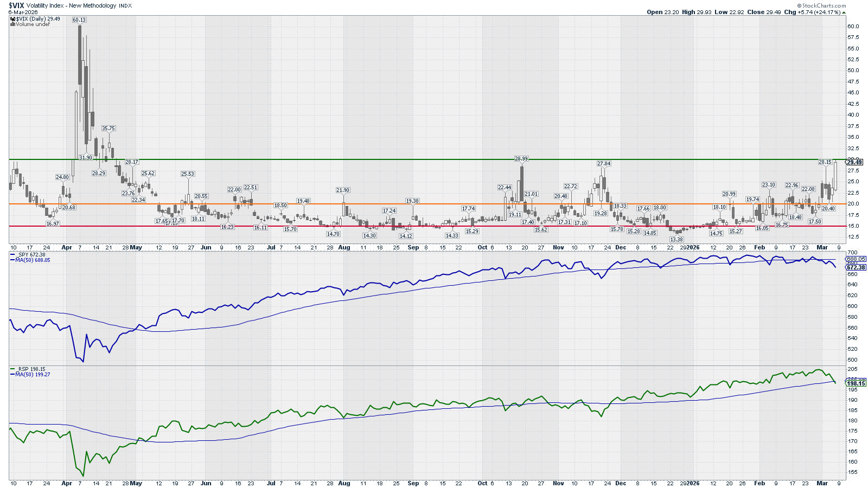The width and height of the screenshot is (868, 488).
Task: Click the StockCharts.com copyright logo
Action: tap(821, 5)
